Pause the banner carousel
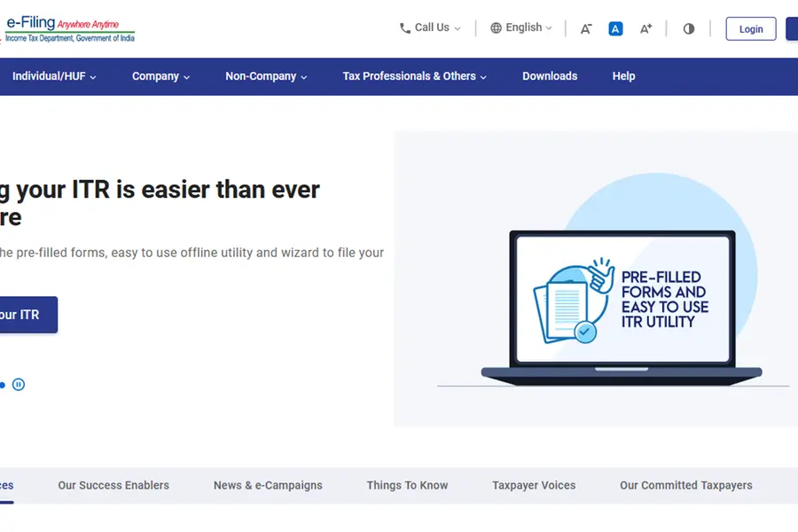Image resolution: width=798 pixels, height=532 pixels. pyautogui.click(x=19, y=384)
